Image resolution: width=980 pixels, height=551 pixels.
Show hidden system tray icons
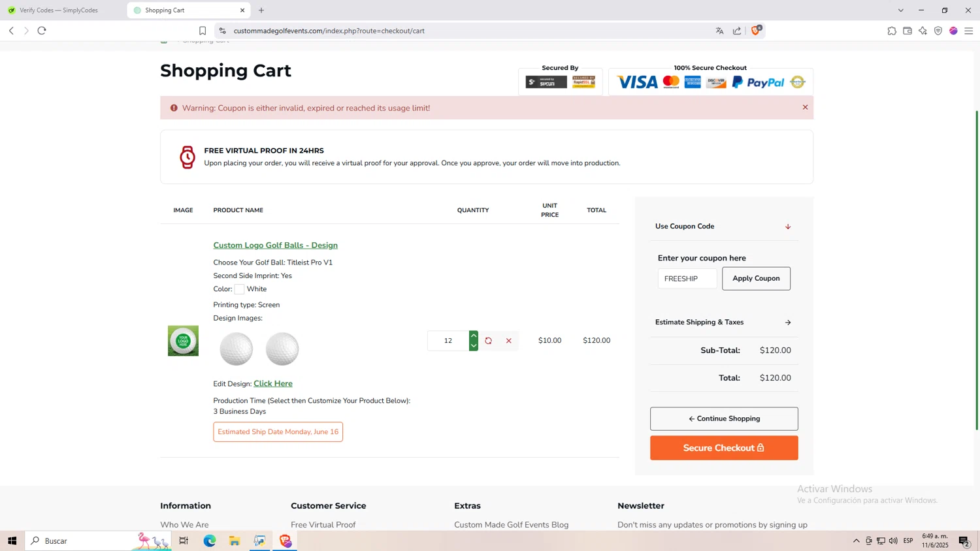857,541
